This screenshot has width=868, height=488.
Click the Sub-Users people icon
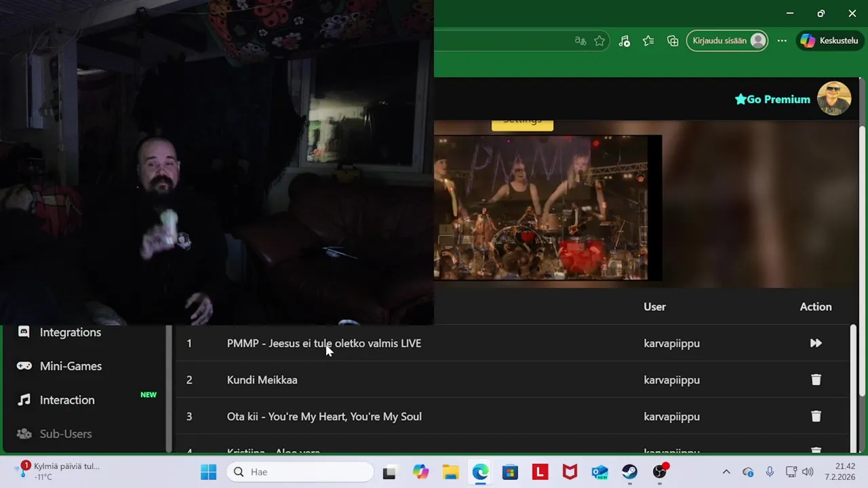coord(24,434)
